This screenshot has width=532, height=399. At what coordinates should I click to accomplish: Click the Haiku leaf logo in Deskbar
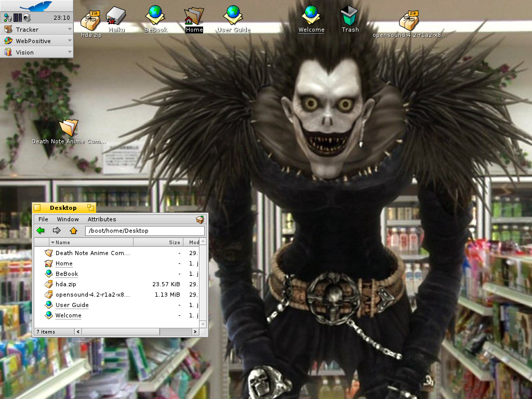click(x=36, y=6)
